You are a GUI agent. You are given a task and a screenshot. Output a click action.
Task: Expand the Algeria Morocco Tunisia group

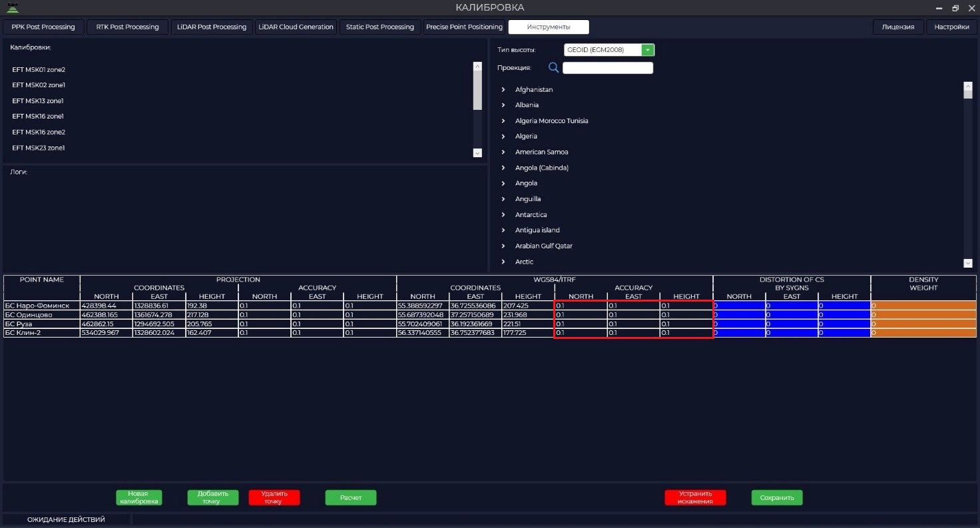tap(503, 121)
